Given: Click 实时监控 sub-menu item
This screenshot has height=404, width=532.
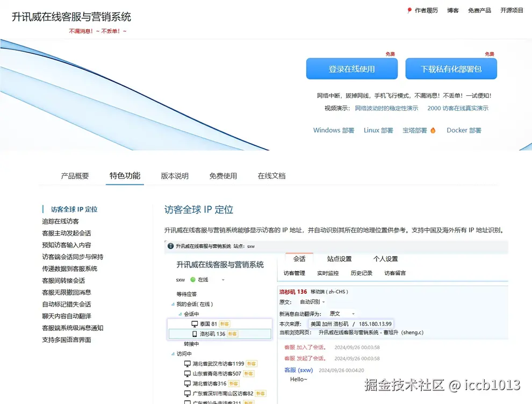Looking at the screenshot, I should coord(328,273).
